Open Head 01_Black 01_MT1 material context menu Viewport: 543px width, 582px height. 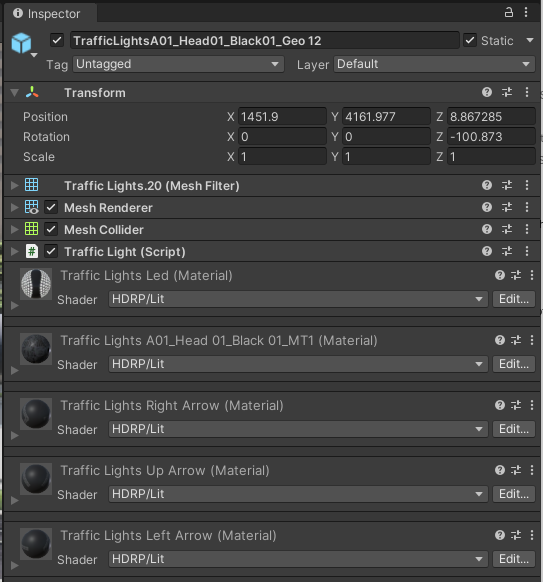[x=532, y=340]
